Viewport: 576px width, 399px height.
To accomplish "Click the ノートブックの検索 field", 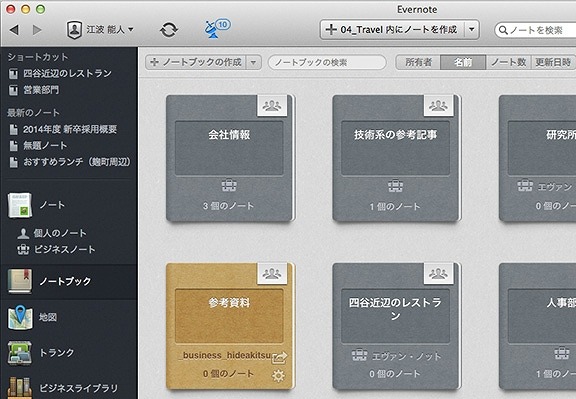I will [327, 62].
